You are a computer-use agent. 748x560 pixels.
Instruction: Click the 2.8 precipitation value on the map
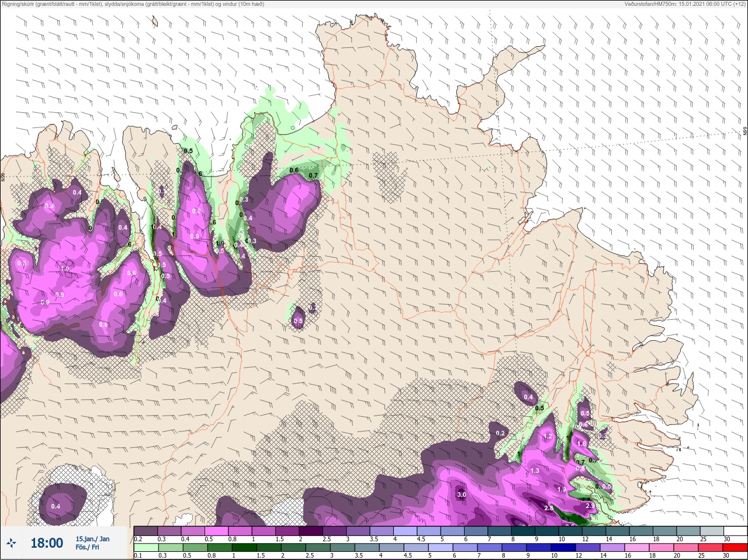[x=549, y=508]
